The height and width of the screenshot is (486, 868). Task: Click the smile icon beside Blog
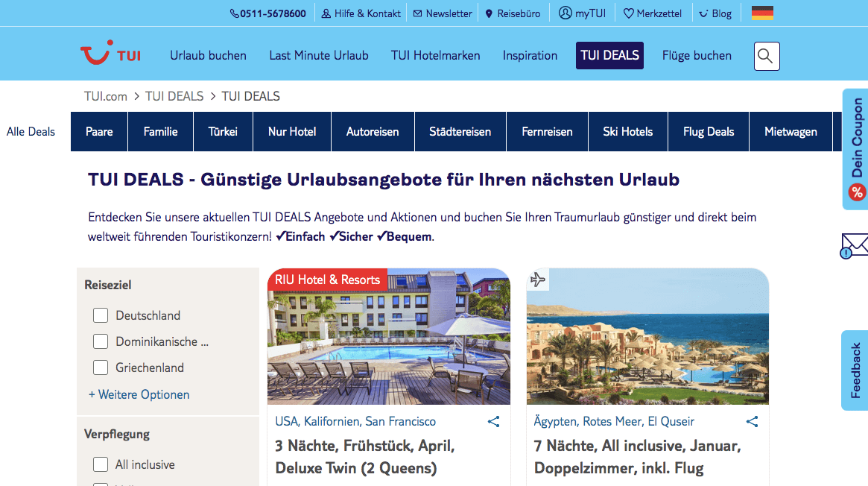tap(703, 14)
